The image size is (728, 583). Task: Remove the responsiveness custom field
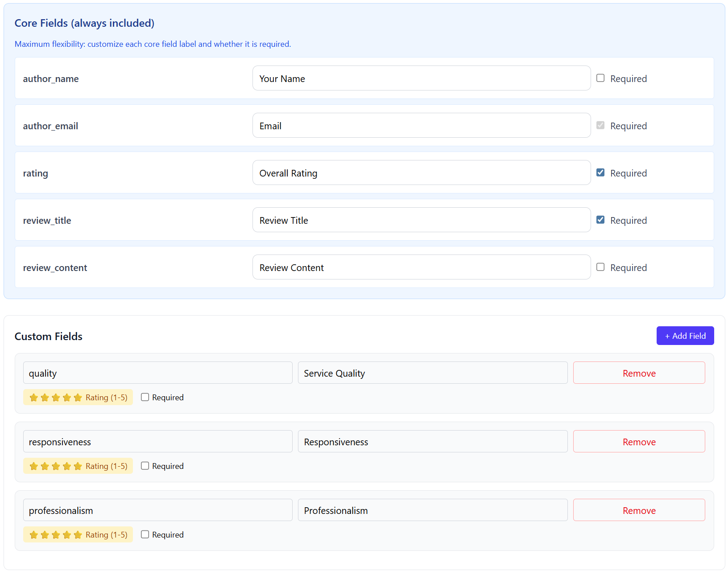[x=639, y=442]
